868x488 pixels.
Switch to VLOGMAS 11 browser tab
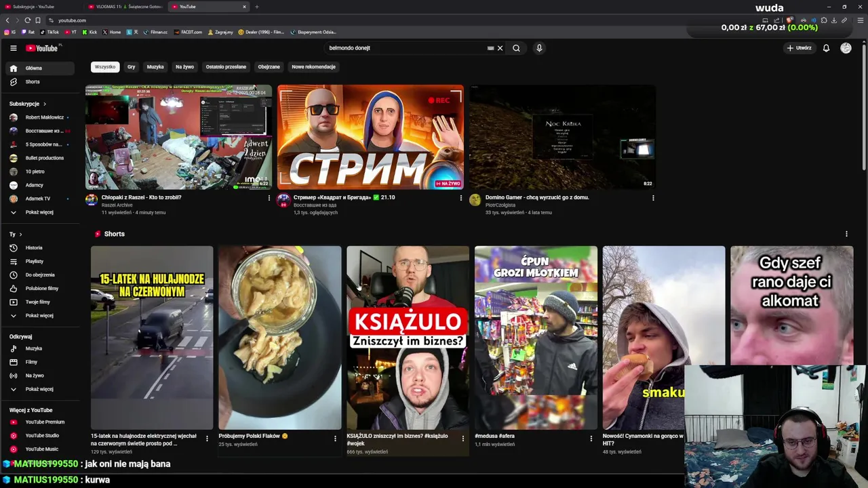pyautogui.click(x=125, y=7)
